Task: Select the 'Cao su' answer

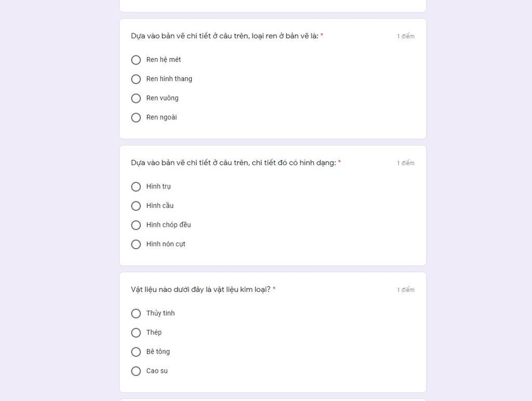Action: point(136,371)
